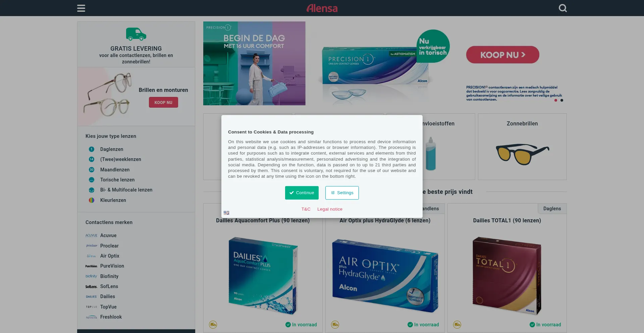Accept cookies with Continue button
The image size is (644, 333).
click(302, 193)
